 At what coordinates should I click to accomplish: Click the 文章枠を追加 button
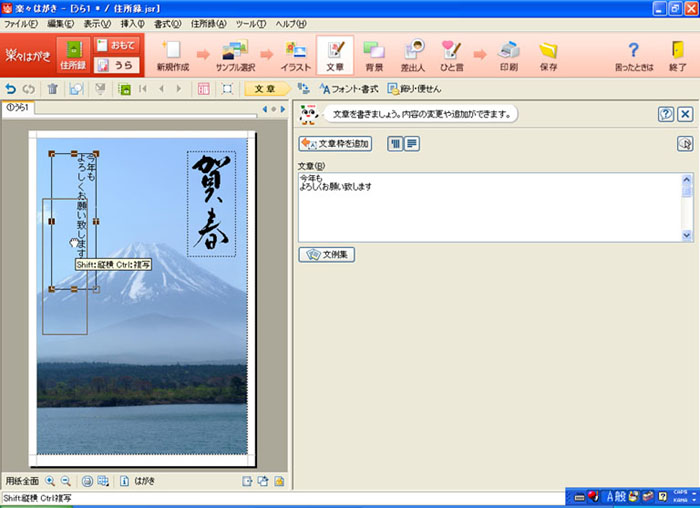[x=335, y=144]
